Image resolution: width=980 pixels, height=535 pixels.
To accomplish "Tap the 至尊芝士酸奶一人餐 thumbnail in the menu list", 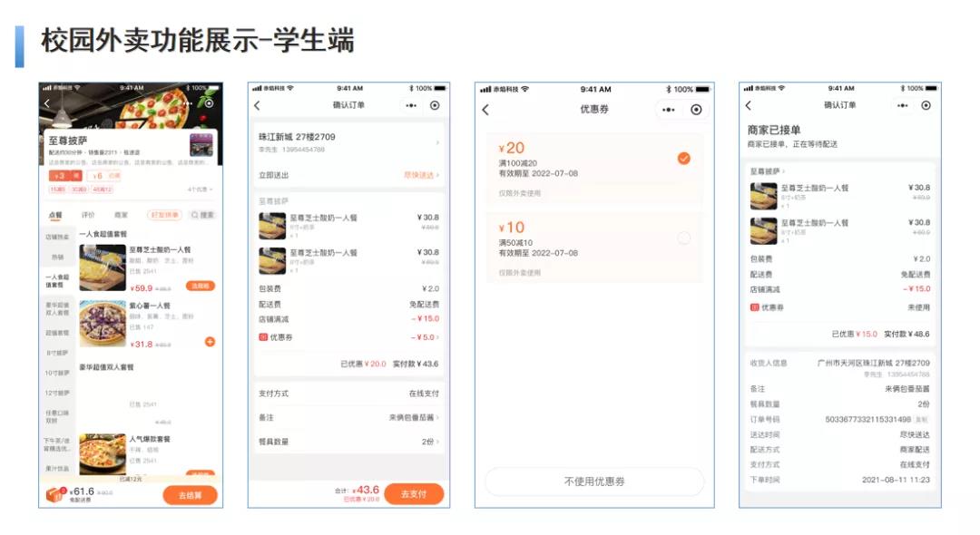I will [x=102, y=267].
